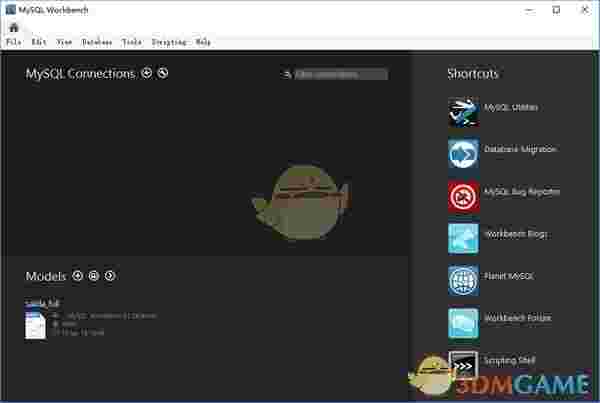Maximize the MySQL Workbench window
The height and width of the screenshot is (403, 600).
click(556, 10)
